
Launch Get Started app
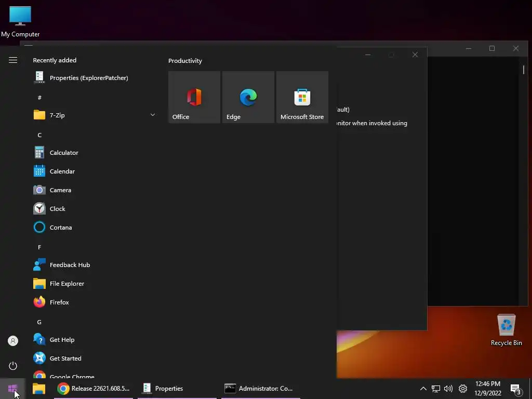(94, 358)
